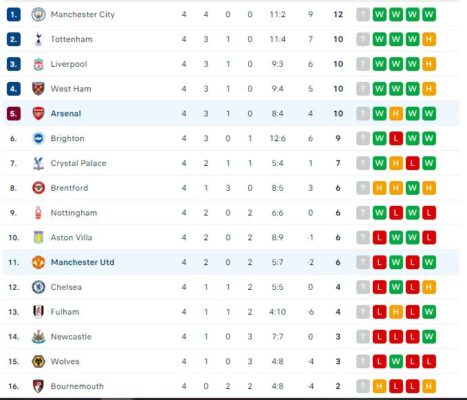467x400 pixels.
Task: Click the West Ham club crest
Action: point(38,89)
